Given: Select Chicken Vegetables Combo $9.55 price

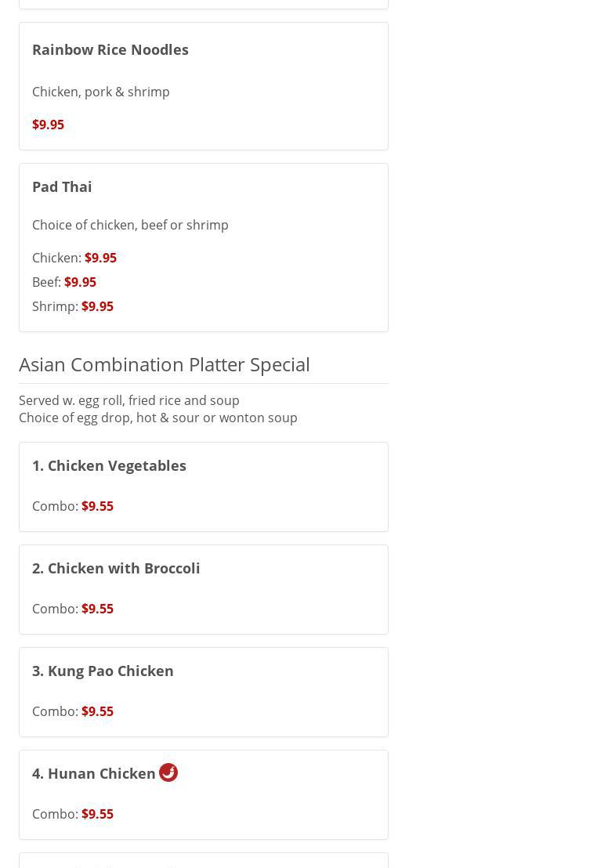Looking at the screenshot, I should [x=97, y=506].
